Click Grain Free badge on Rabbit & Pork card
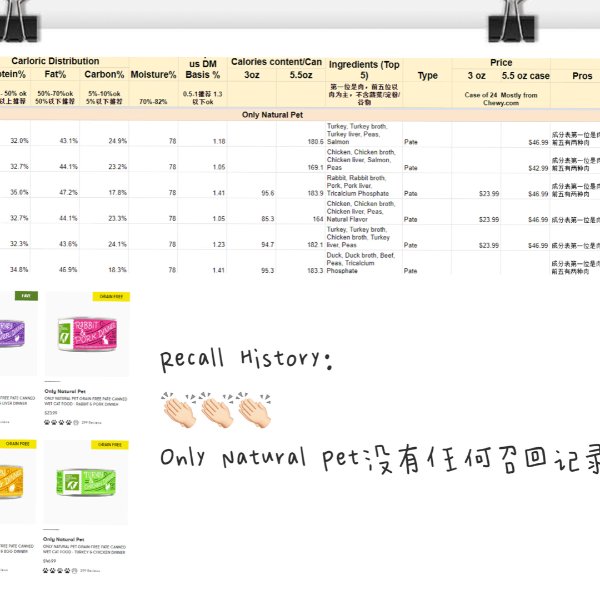The image size is (600, 600). click(111, 297)
